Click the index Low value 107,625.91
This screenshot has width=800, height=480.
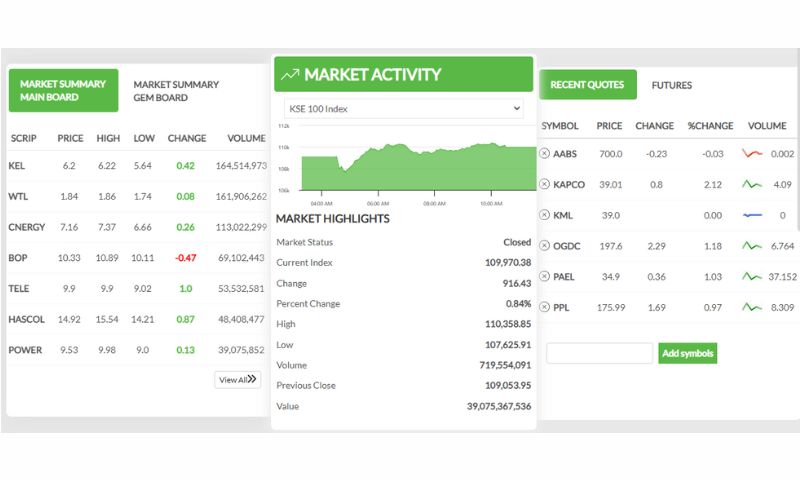tap(508, 344)
